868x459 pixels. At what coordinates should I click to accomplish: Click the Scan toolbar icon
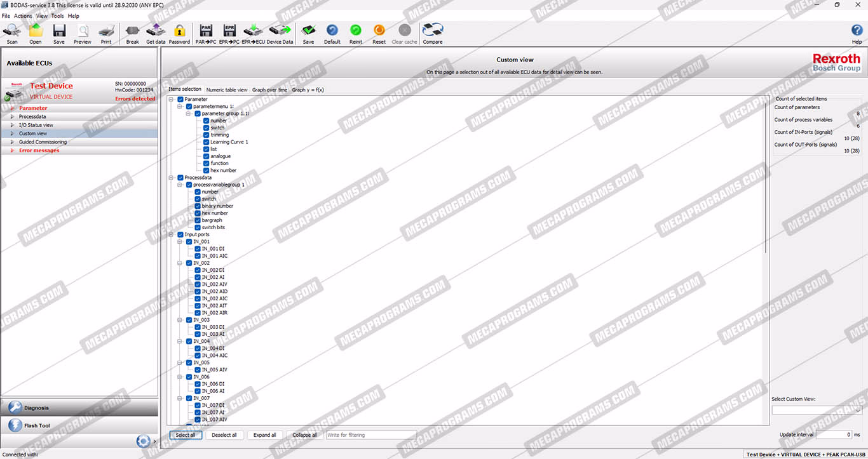click(12, 33)
